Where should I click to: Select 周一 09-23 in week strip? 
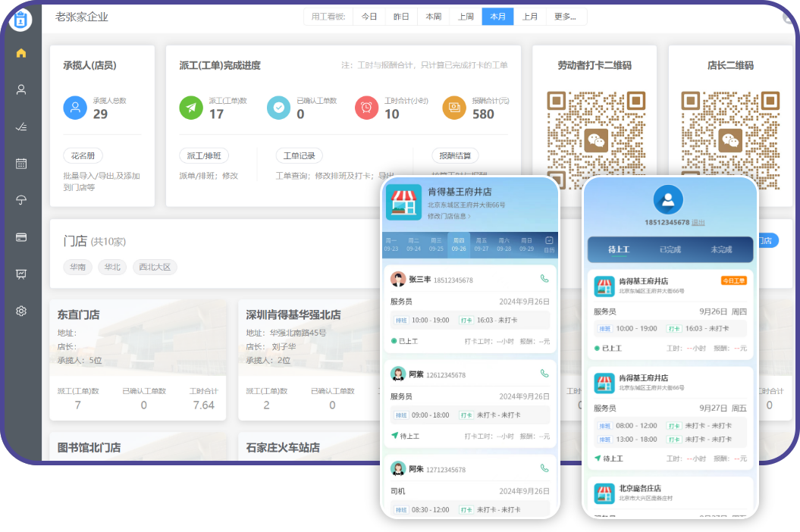[391, 244]
